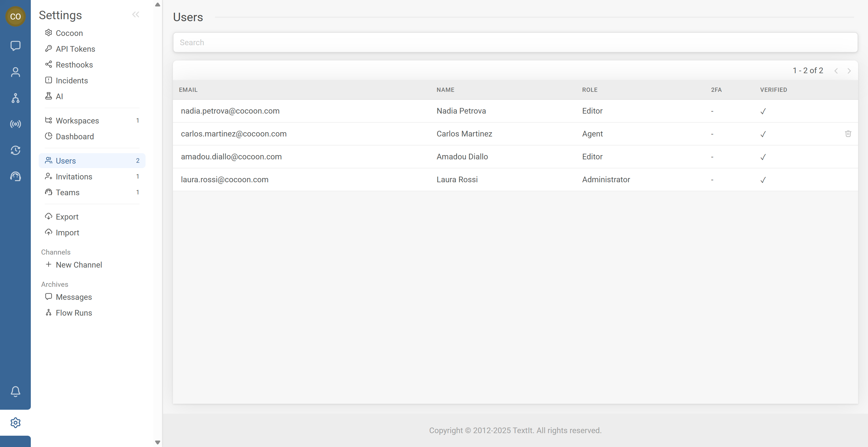Switch to the Teams section
The height and width of the screenshot is (447, 868).
(x=68, y=192)
